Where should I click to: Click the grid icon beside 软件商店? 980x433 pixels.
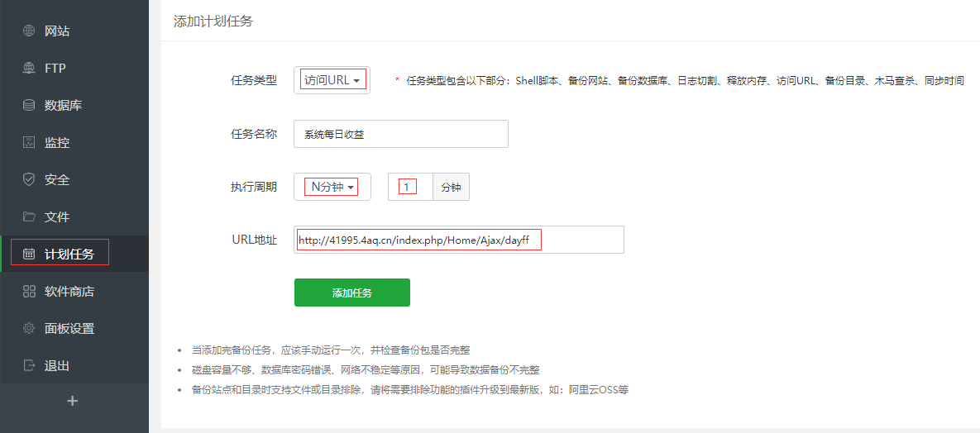tap(29, 292)
